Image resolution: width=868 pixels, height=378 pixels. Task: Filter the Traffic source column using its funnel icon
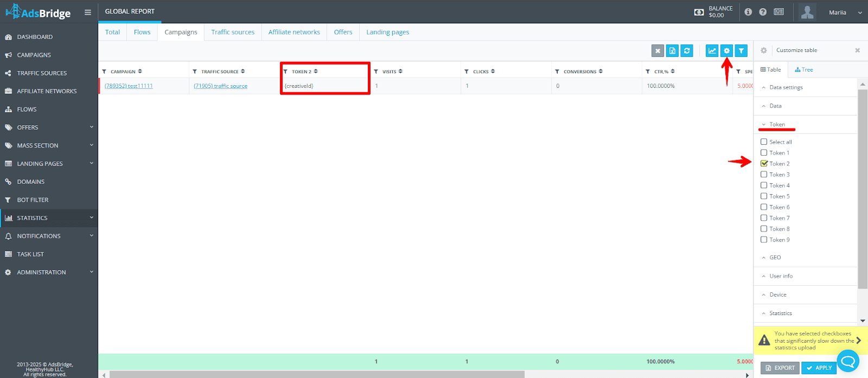195,72
